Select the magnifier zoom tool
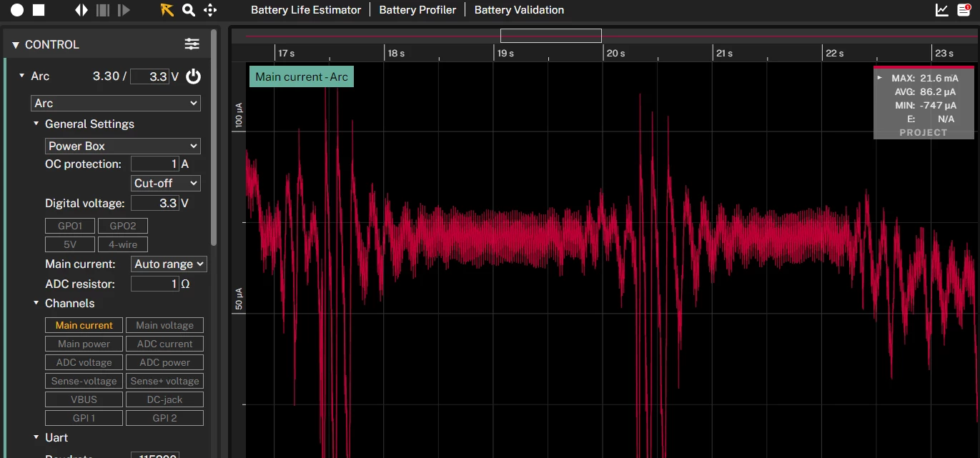Image resolution: width=980 pixels, height=458 pixels. pos(188,10)
